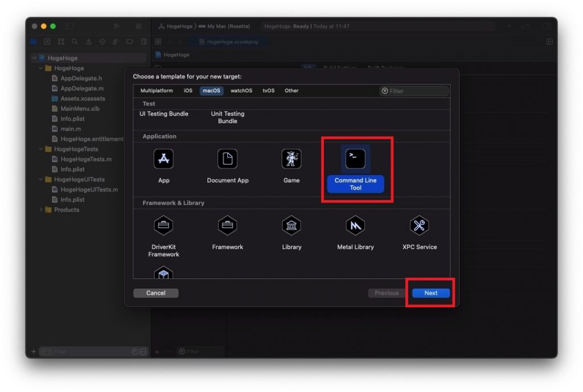
Task: Click the Next button
Action: [x=431, y=293]
